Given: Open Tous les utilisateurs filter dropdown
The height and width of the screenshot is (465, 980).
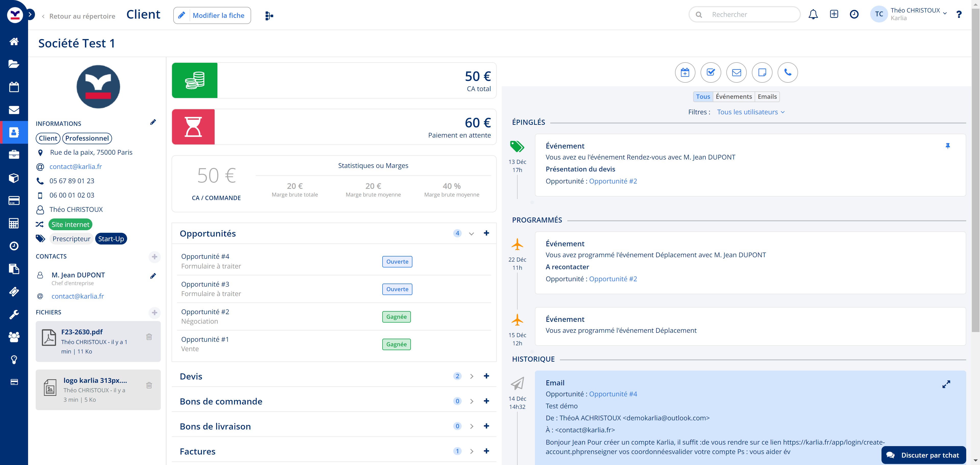Looking at the screenshot, I should (x=751, y=112).
